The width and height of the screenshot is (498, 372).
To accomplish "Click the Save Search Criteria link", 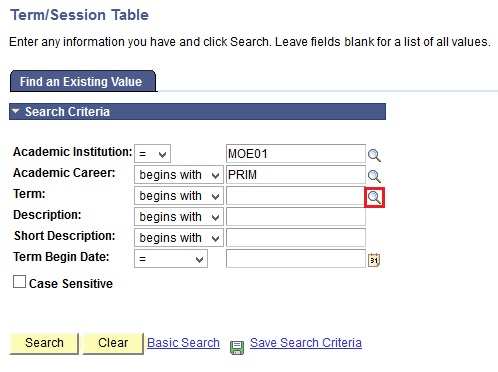I will [306, 343].
